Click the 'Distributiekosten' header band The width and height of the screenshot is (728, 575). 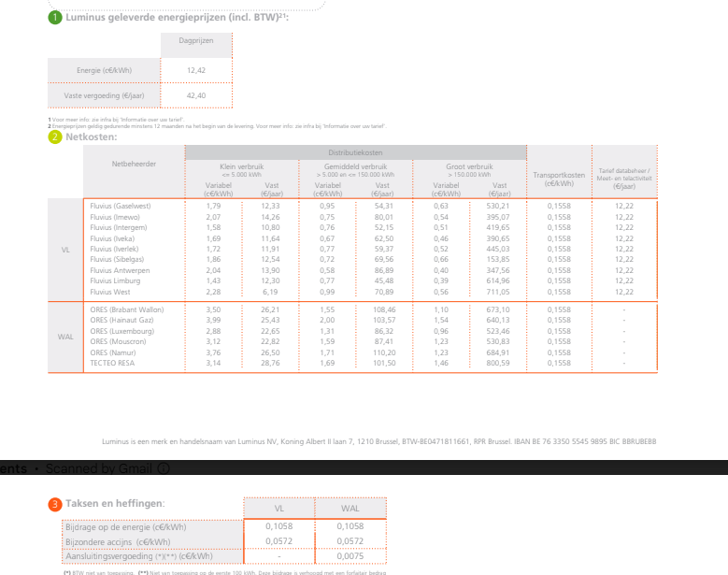tap(356, 152)
